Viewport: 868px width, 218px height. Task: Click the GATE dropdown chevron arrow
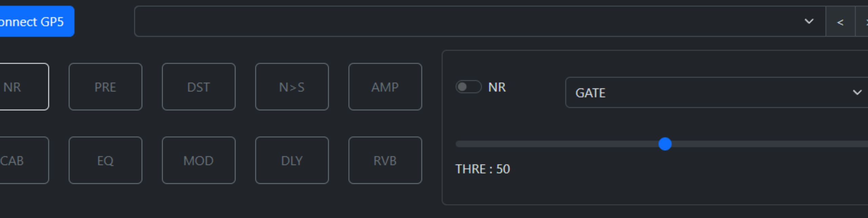(857, 93)
